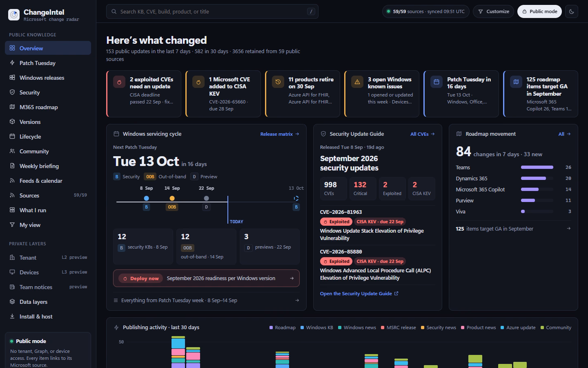Open the 2 exploited CVEs card
This screenshot has width=588, height=368.
tap(144, 94)
